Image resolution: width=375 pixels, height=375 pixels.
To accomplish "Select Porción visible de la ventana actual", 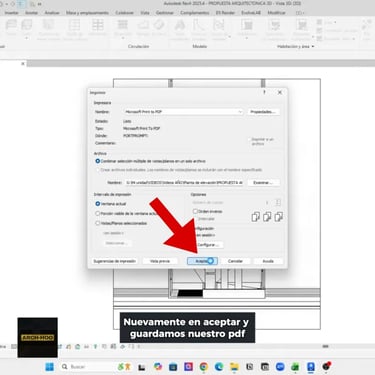I will point(98,213).
